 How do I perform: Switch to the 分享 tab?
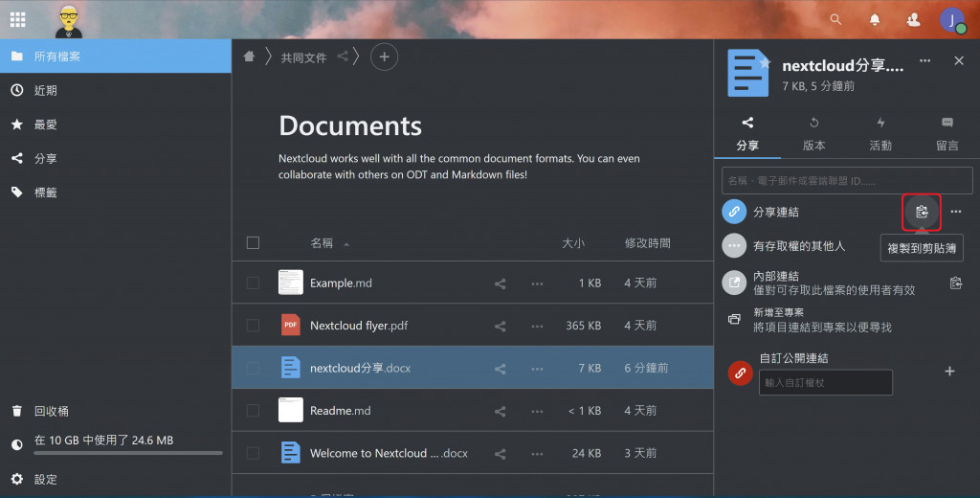(x=747, y=134)
